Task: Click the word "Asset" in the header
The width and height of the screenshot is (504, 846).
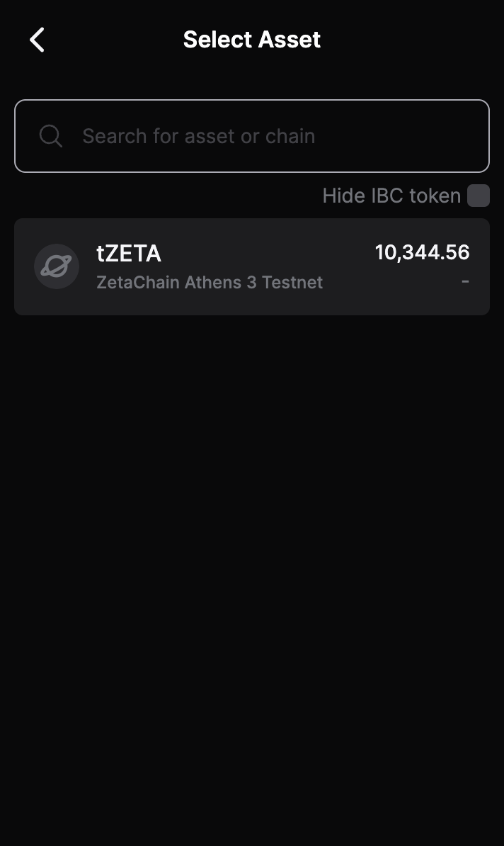Action: 290,40
